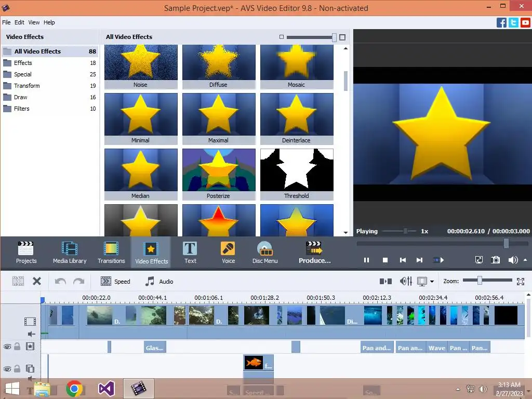Switch preview to full screen
532x399 pixels.
[x=478, y=260]
